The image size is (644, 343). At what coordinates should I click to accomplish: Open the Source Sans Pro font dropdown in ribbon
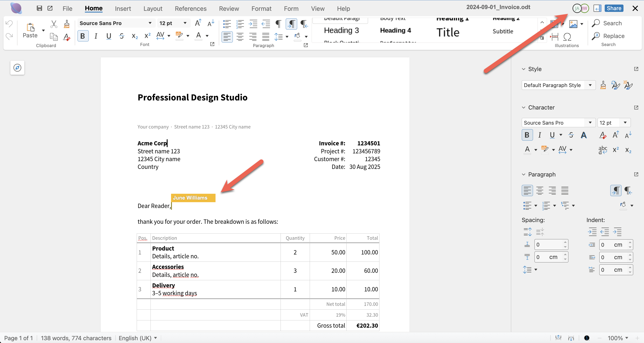(150, 23)
